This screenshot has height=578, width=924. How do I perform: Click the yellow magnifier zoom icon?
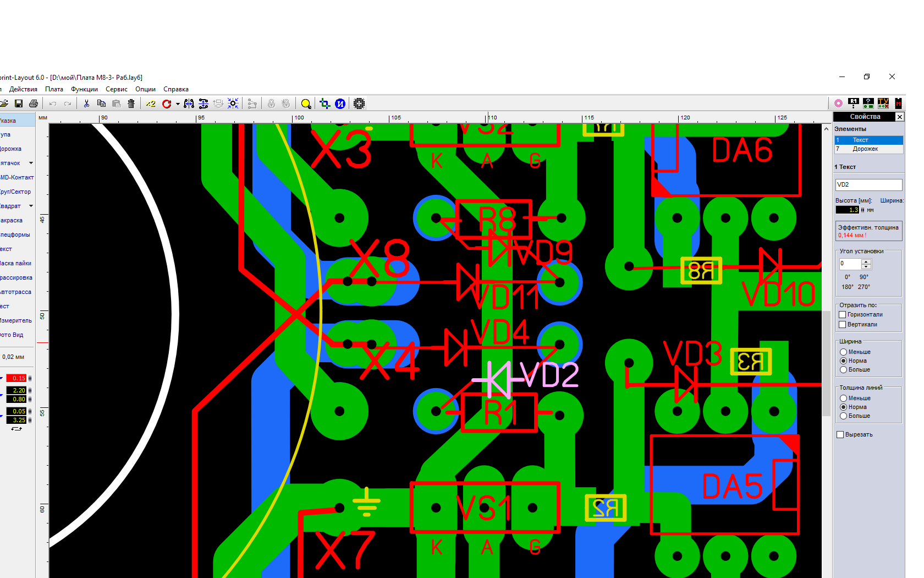click(306, 103)
